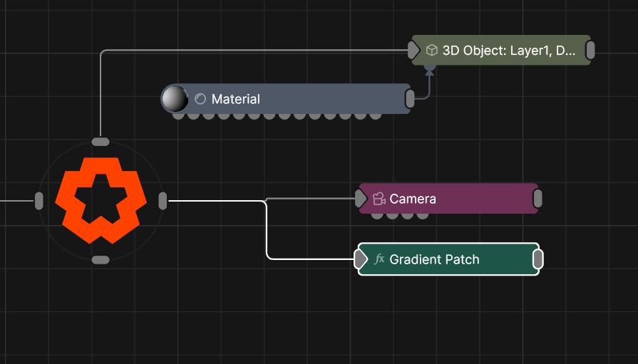
Task: Select the Gradient Patch node label
Action: click(434, 260)
